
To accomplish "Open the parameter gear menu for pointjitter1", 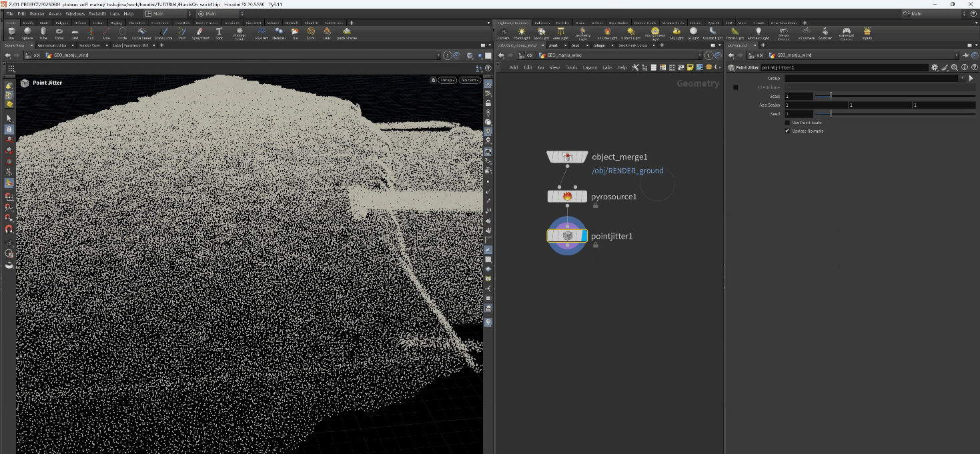I will [x=935, y=67].
